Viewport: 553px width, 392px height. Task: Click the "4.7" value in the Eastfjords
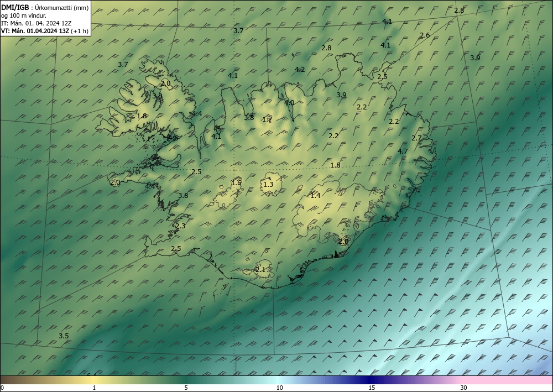[x=403, y=151]
